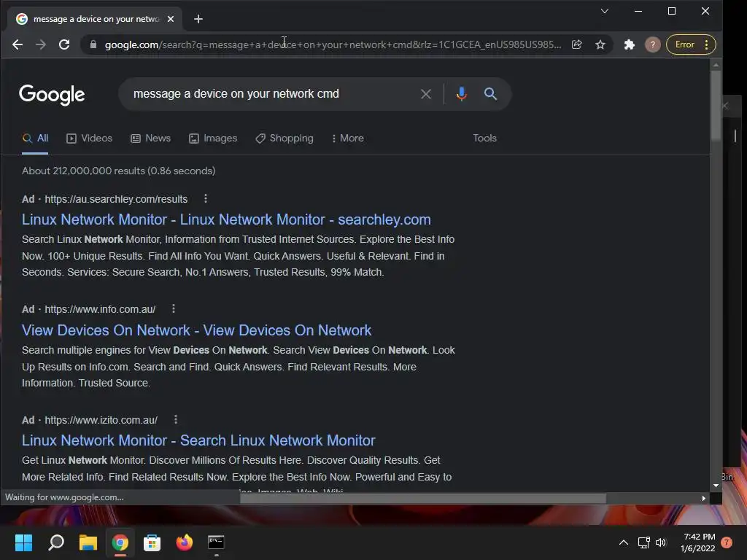Image resolution: width=747 pixels, height=560 pixels.
Task: Open taskbar Search
Action: click(56, 542)
